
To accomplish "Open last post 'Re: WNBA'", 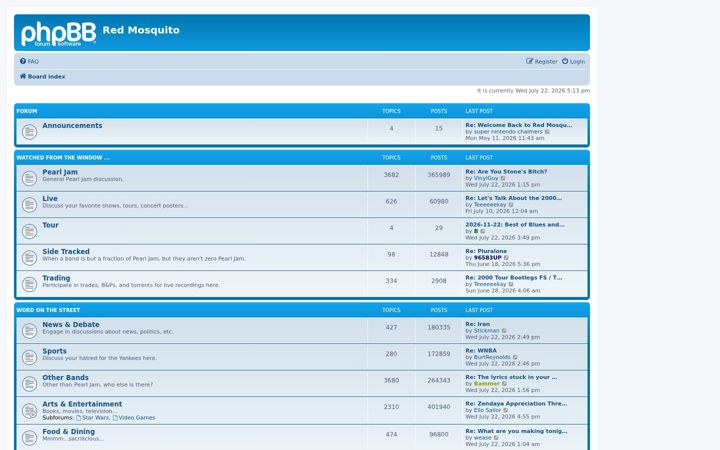I will [x=481, y=350].
